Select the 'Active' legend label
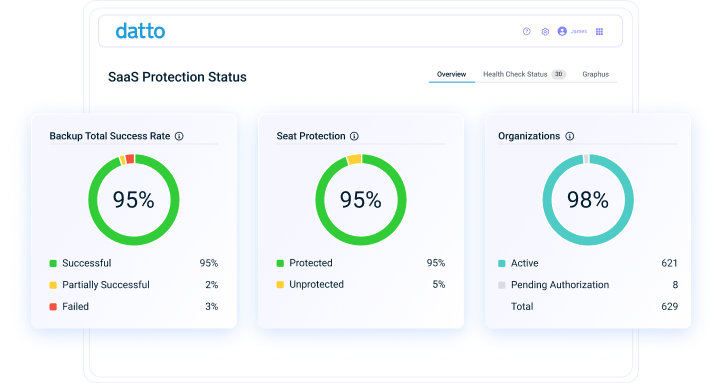723x383 pixels. [524, 263]
